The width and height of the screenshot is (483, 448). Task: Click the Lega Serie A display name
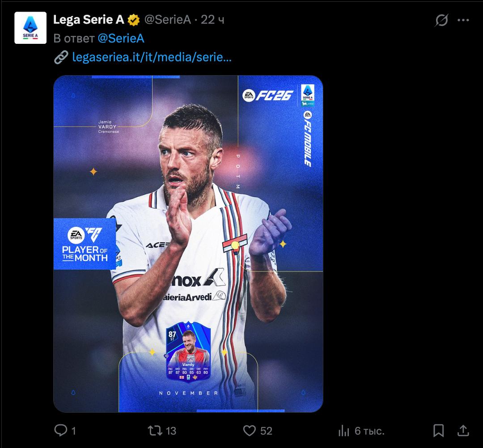(x=89, y=19)
